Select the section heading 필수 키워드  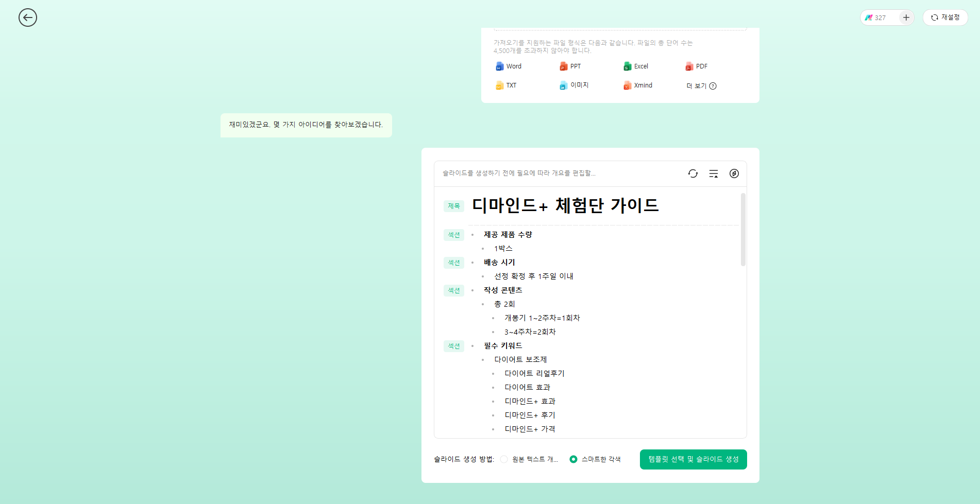pyautogui.click(x=503, y=346)
